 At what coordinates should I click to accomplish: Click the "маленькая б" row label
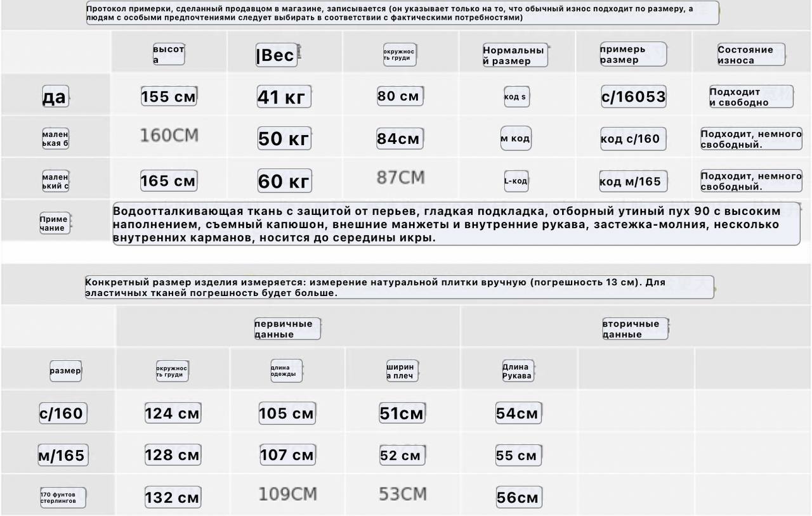point(55,139)
